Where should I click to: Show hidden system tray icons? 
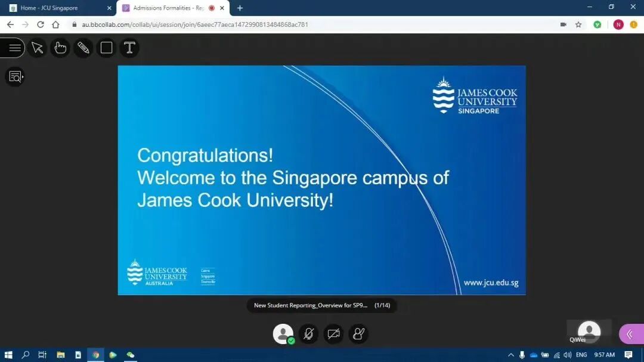(511, 355)
